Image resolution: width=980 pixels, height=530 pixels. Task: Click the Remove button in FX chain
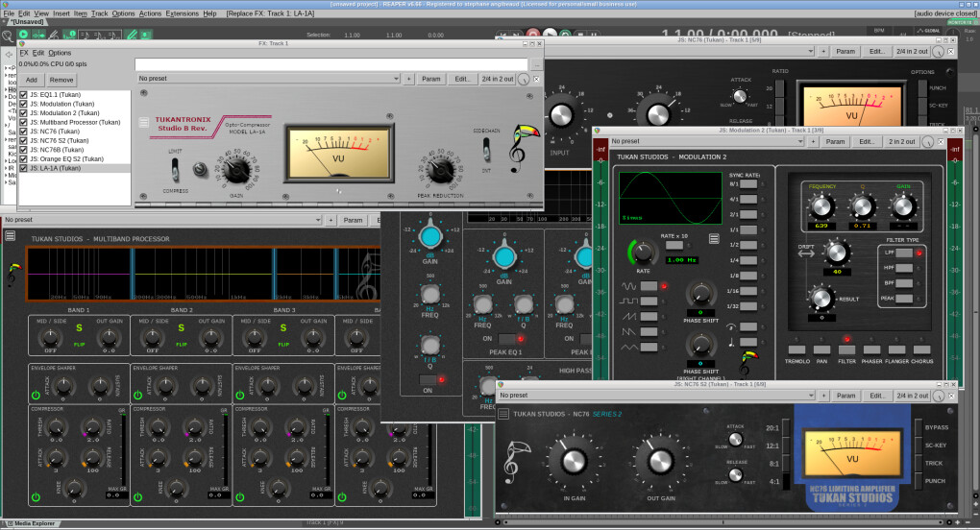[61, 80]
